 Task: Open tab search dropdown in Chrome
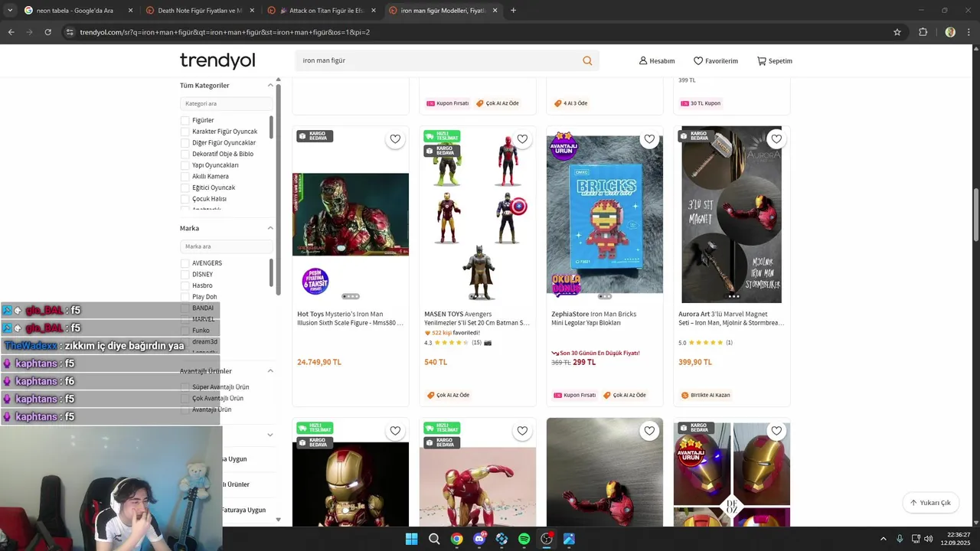[x=11, y=11]
